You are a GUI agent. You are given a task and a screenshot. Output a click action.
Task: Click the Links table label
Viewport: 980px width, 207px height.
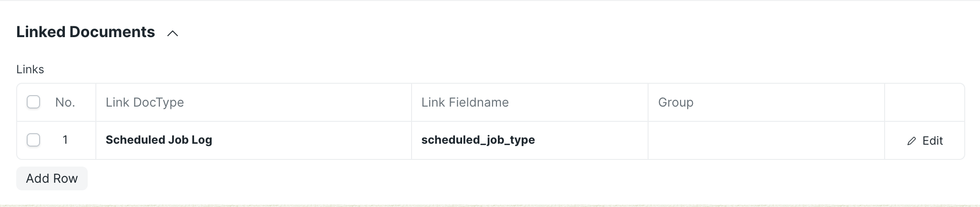(x=30, y=69)
